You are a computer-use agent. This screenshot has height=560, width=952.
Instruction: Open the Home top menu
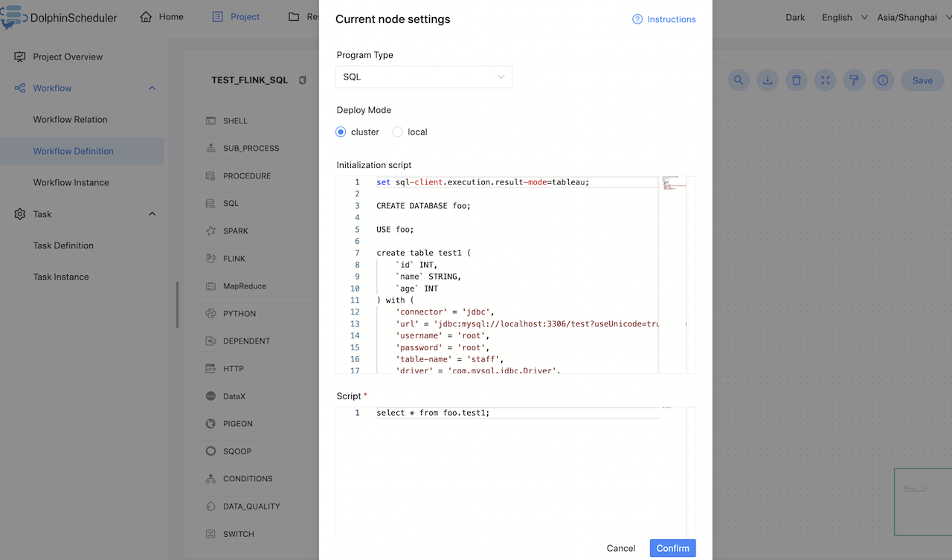pyautogui.click(x=161, y=16)
